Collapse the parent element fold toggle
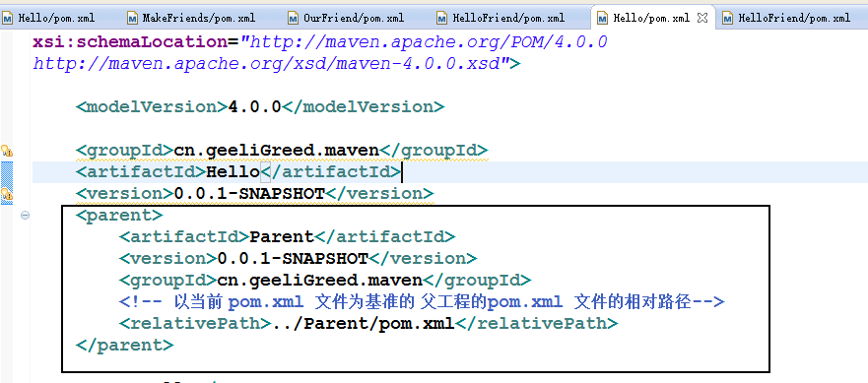Viewport: 868px width, 383px height. [25, 216]
